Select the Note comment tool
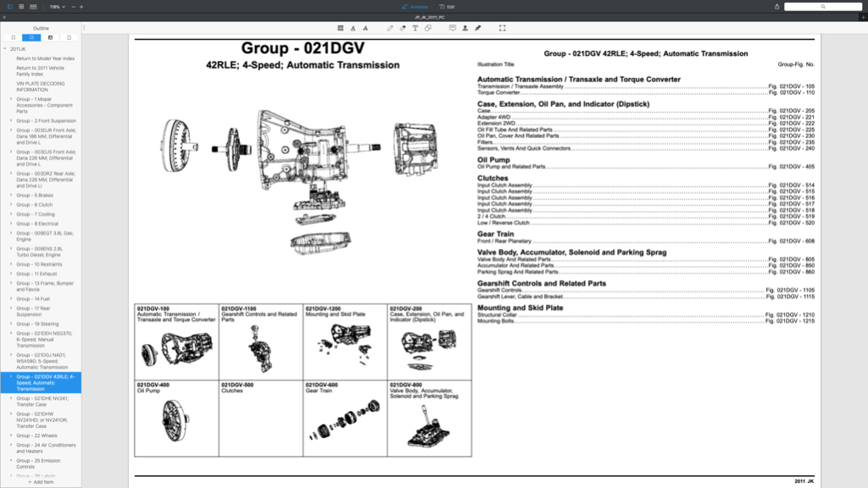Viewport: 868px width, 488px height. [453, 28]
